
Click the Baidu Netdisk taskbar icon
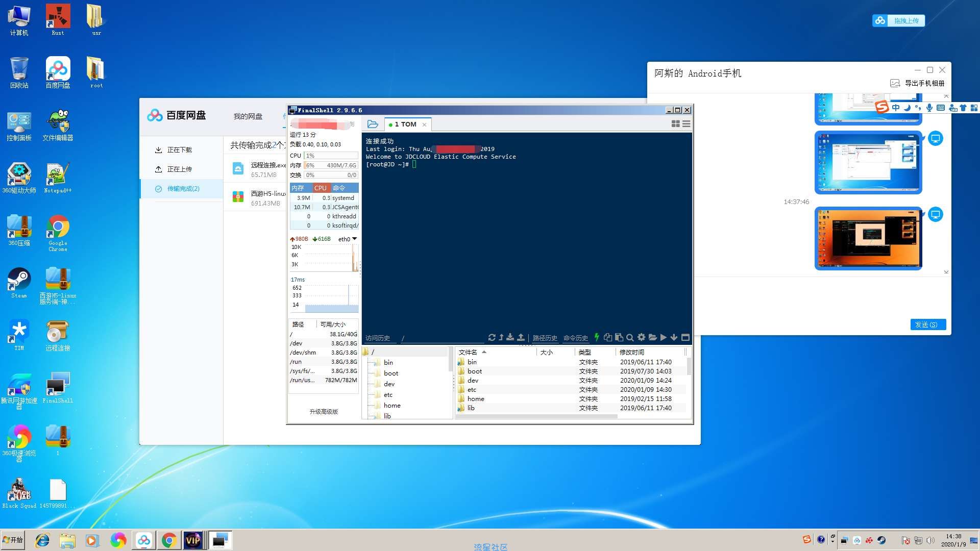(144, 540)
